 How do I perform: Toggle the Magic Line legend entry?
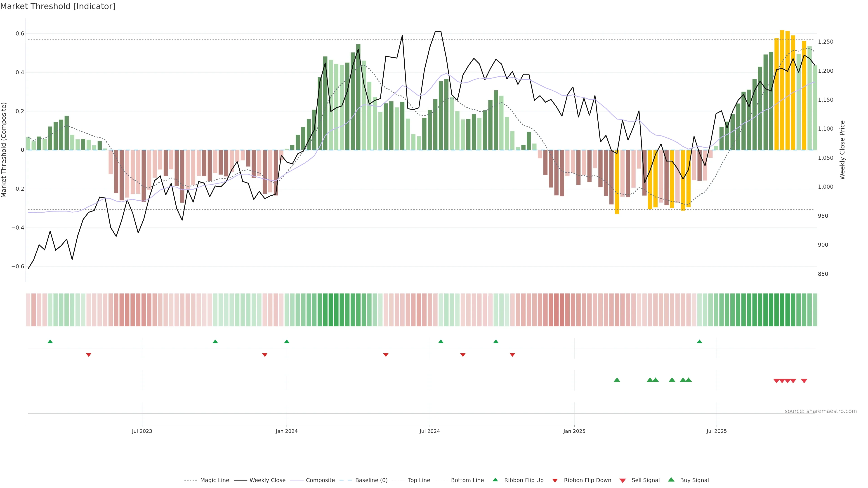click(214, 480)
